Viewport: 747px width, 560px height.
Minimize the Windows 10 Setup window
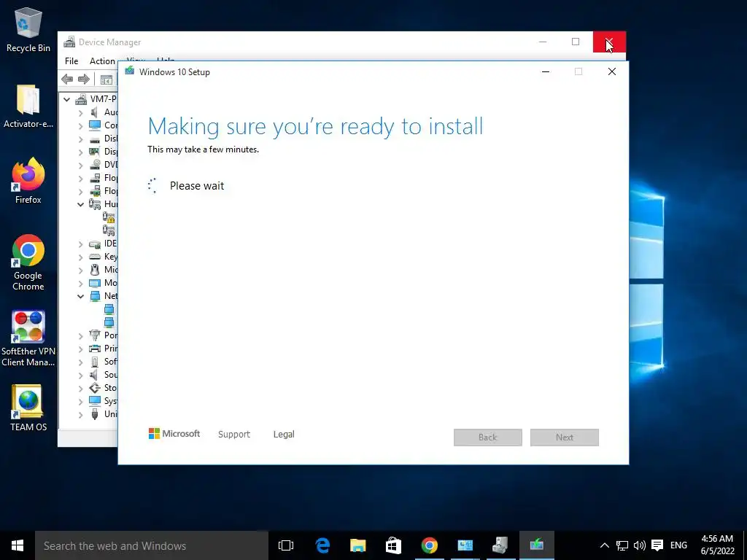[x=546, y=71]
